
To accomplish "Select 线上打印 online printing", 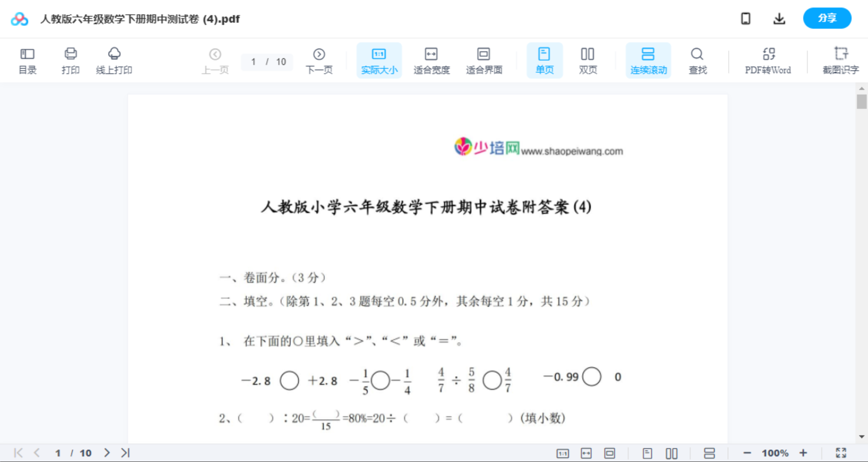I will coord(114,60).
